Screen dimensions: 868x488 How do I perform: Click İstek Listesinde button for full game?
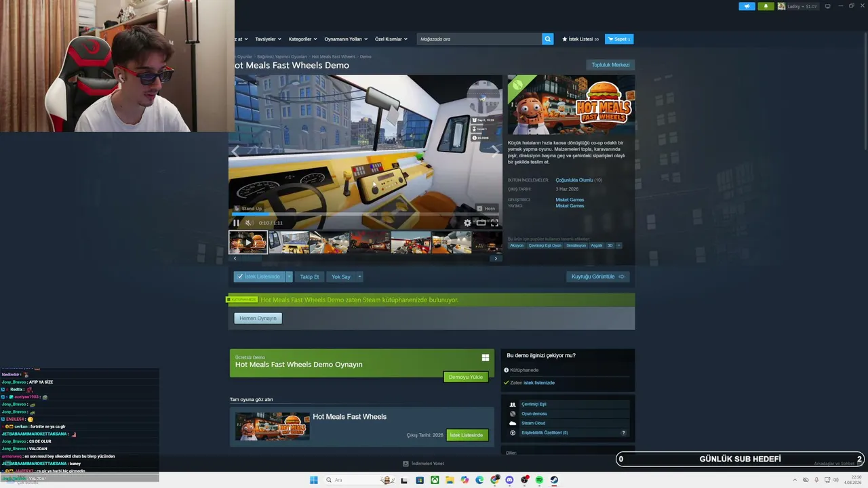pyautogui.click(x=467, y=434)
